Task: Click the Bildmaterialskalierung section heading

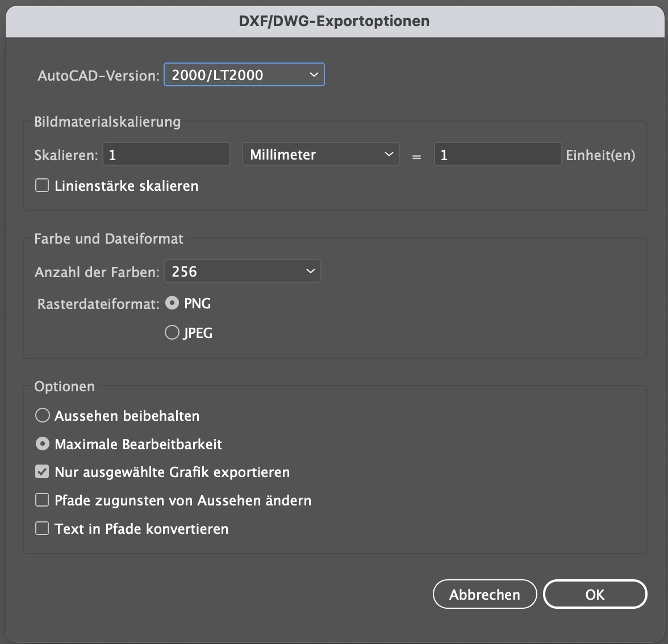Action: pos(107,122)
